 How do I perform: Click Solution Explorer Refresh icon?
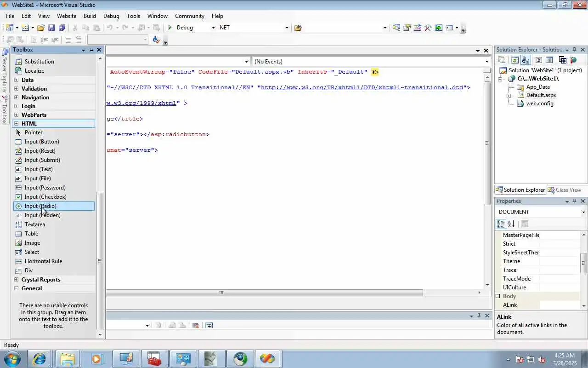tap(515, 60)
